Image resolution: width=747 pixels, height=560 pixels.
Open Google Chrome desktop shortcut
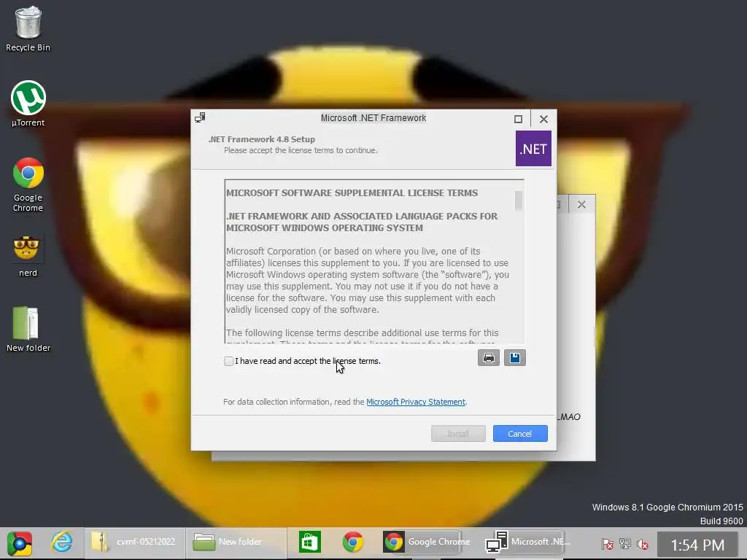pos(28,184)
